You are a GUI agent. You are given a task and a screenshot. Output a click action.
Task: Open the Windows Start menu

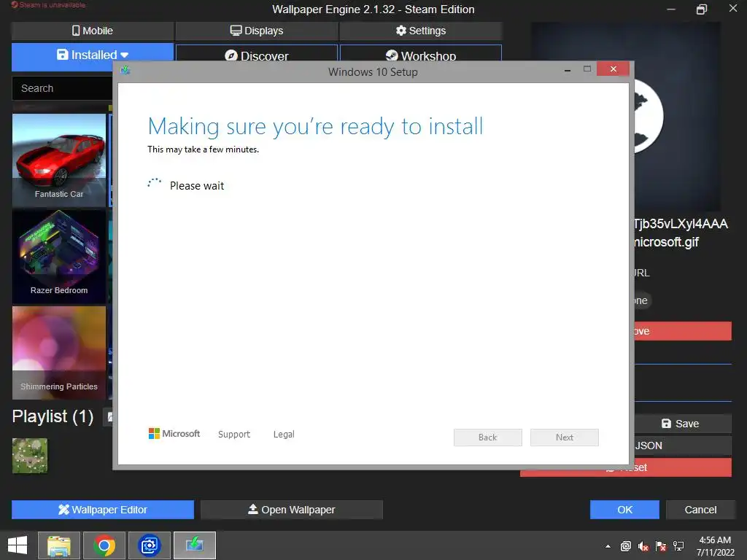click(x=18, y=545)
